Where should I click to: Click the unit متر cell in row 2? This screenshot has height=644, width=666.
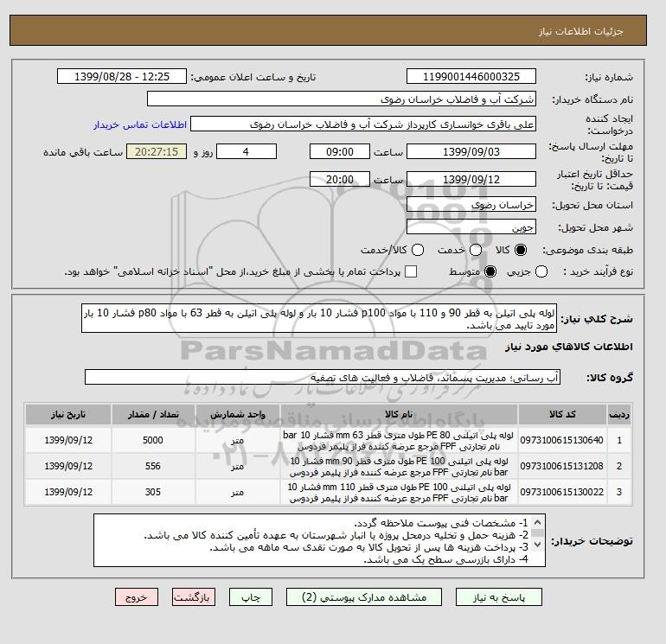[x=238, y=466]
